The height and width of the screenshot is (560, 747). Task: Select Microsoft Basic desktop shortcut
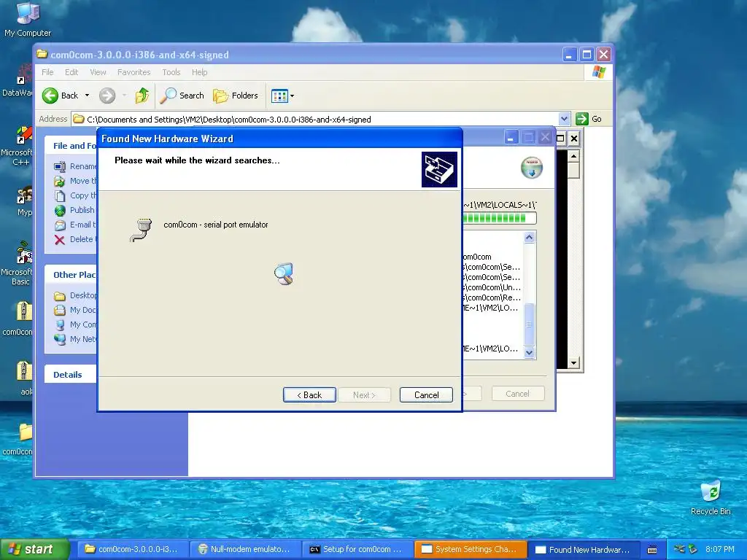click(19, 264)
